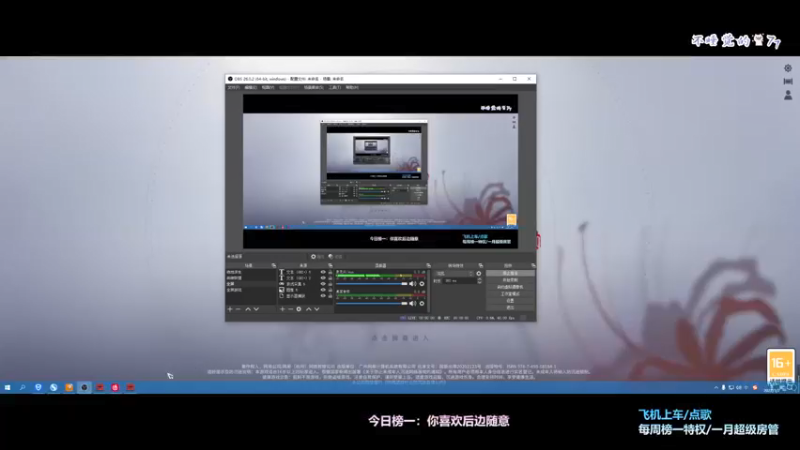The height and width of the screenshot is (450, 800).
Task: Open OBS 设置 (Settings) button in Controls
Action: click(510, 301)
